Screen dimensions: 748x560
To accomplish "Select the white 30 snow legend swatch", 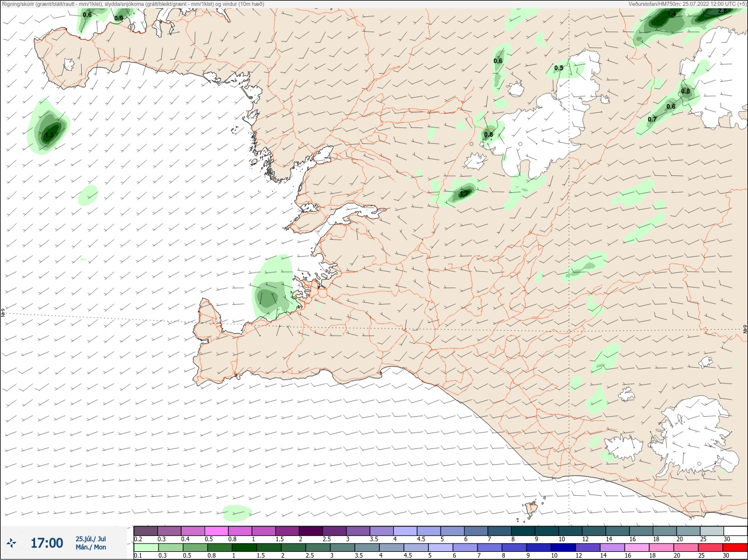I will (x=735, y=531).
